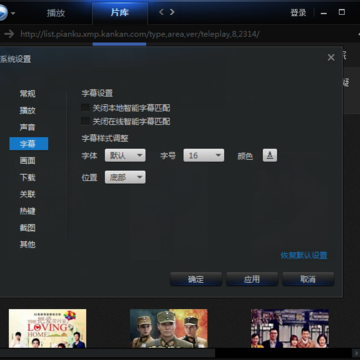Click the 确定 button
The width and height of the screenshot is (360, 360).
pos(196,279)
